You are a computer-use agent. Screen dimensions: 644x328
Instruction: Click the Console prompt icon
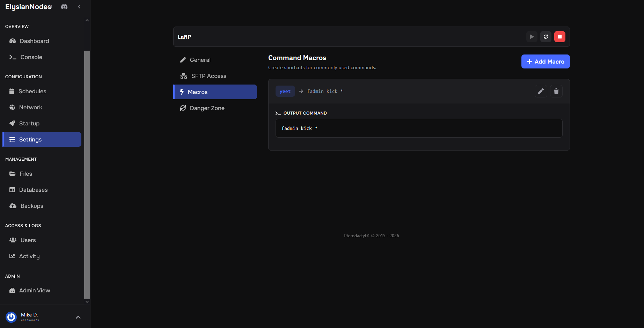point(13,57)
